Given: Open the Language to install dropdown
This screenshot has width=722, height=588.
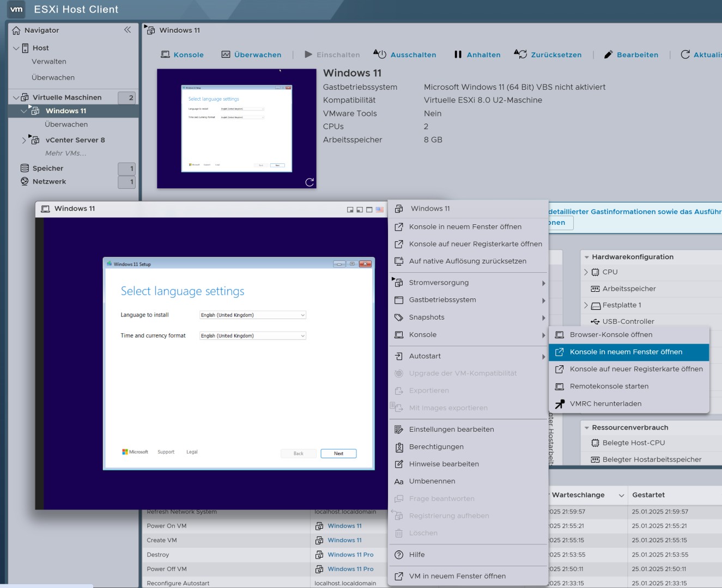Looking at the screenshot, I should coord(253,315).
